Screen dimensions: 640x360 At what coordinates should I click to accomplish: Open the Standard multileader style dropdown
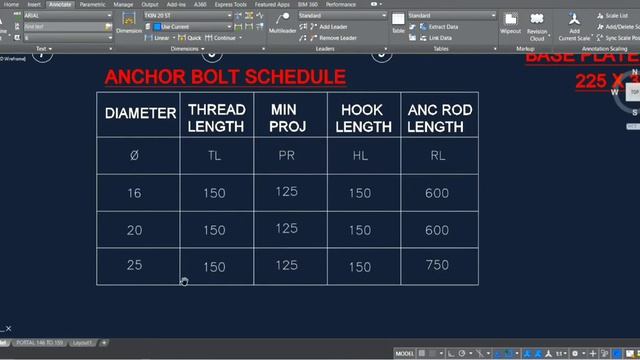[x=384, y=16]
